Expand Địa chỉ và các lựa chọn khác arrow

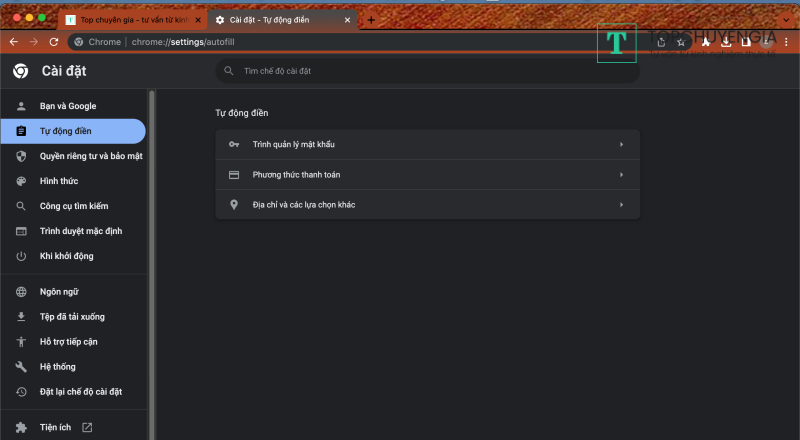[621, 205]
